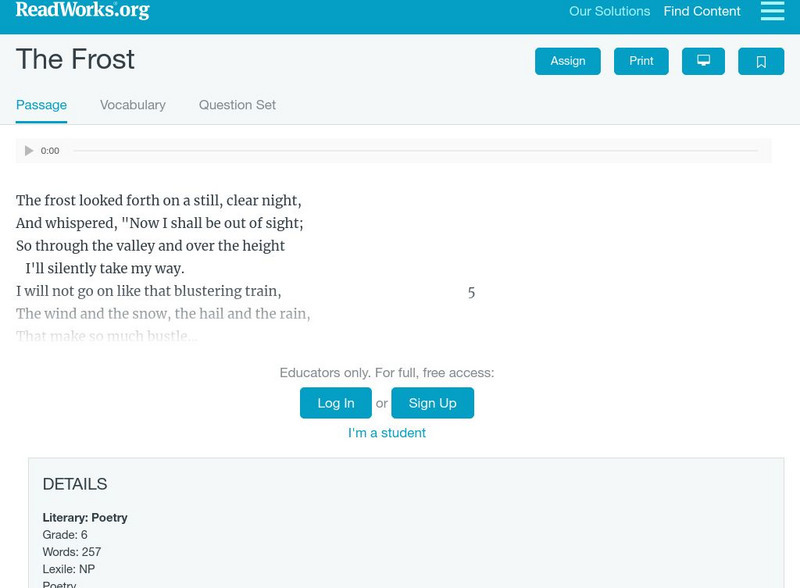The height and width of the screenshot is (588, 800).
Task: Click the audio time 0:00 display
Action: point(50,151)
